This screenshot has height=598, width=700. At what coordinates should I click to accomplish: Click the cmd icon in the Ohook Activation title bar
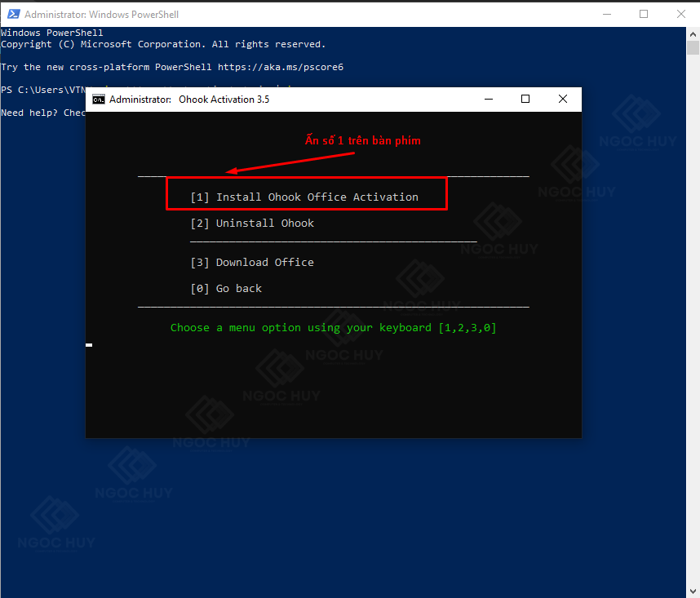(99, 100)
